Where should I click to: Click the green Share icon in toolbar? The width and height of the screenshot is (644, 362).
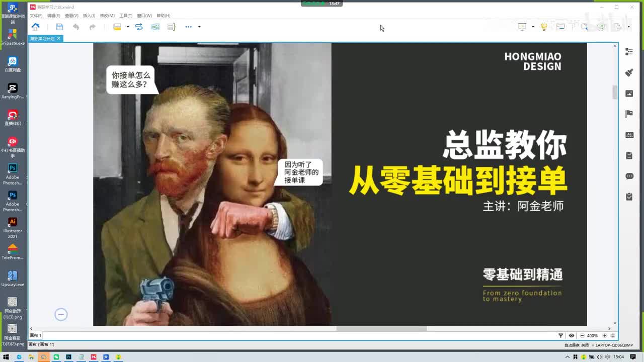point(601,27)
